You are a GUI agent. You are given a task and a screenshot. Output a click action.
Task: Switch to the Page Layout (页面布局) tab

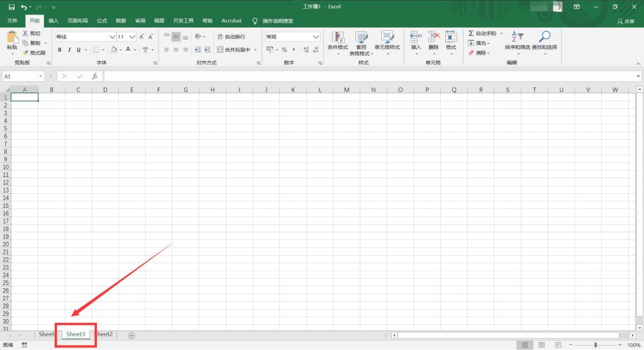[77, 21]
